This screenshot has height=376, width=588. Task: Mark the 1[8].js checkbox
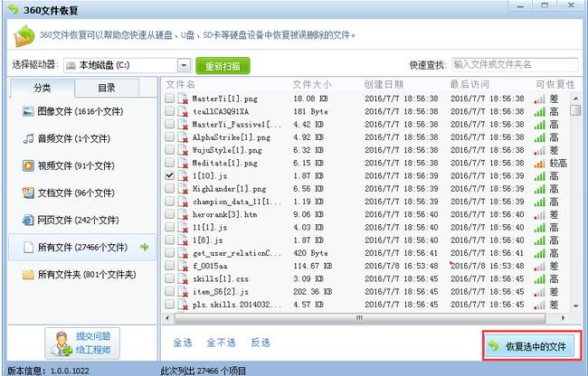169,240
